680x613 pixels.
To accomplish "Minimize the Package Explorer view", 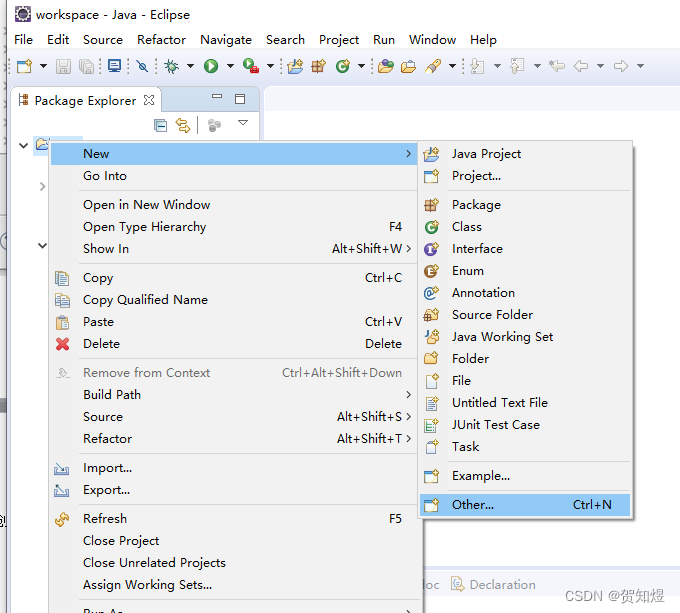I will [217, 97].
